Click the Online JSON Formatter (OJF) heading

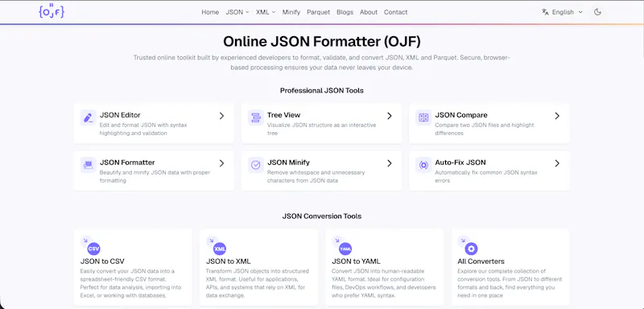pos(321,42)
